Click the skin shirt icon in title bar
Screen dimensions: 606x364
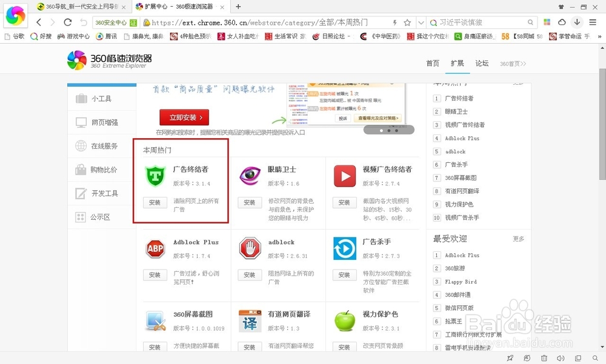[561, 7]
